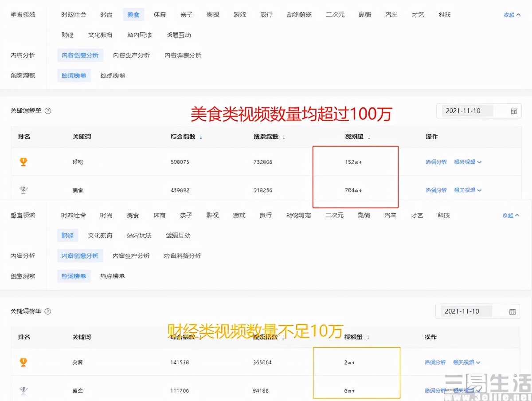Viewport: 532px width, 401px height.
Task: Toggle the 美食 category filter chip
Action: tap(133, 14)
